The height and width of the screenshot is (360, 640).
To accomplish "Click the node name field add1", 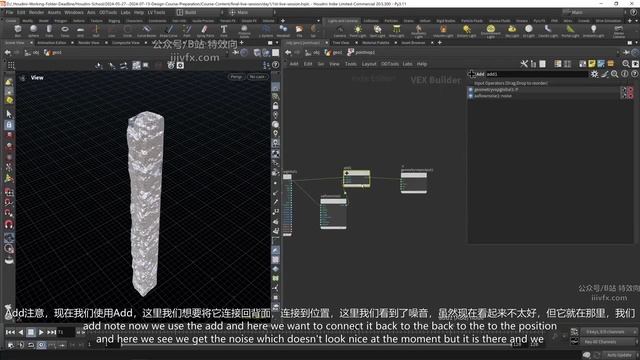I will coord(537,74).
